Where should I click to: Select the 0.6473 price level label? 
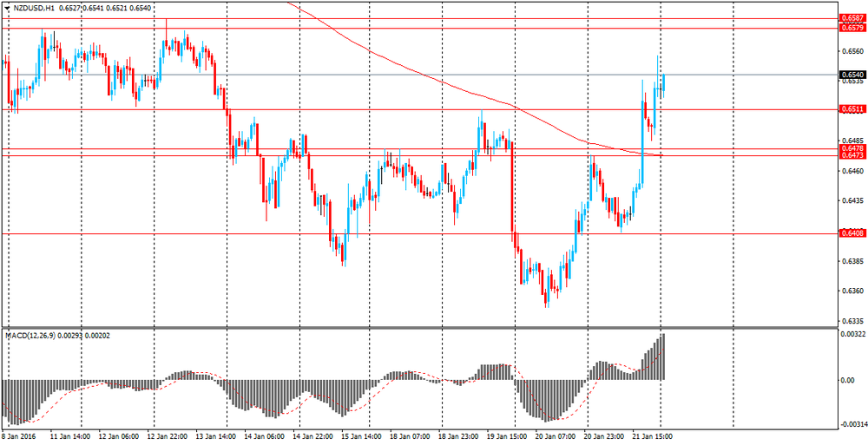click(852, 155)
